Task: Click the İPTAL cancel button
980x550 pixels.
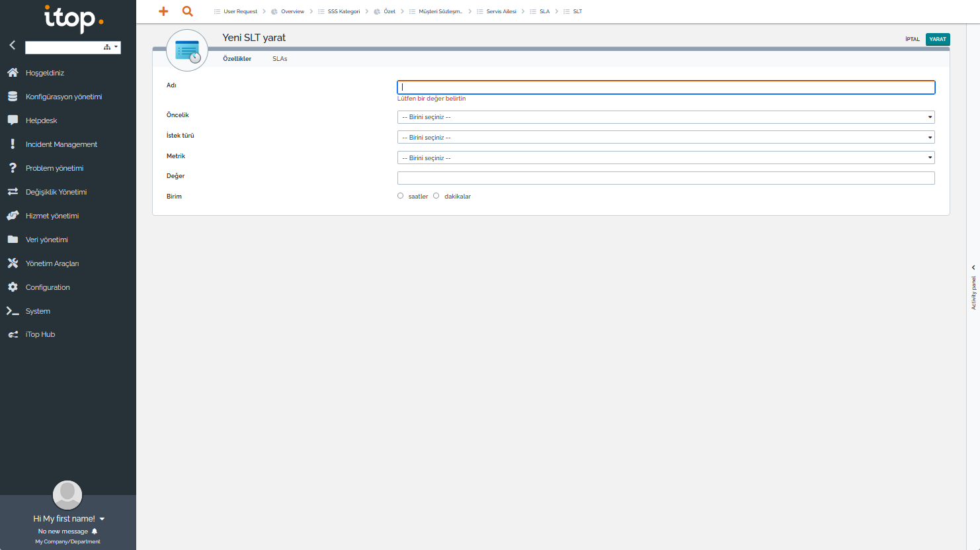Action: pyautogui.click(x=913, y=39)
